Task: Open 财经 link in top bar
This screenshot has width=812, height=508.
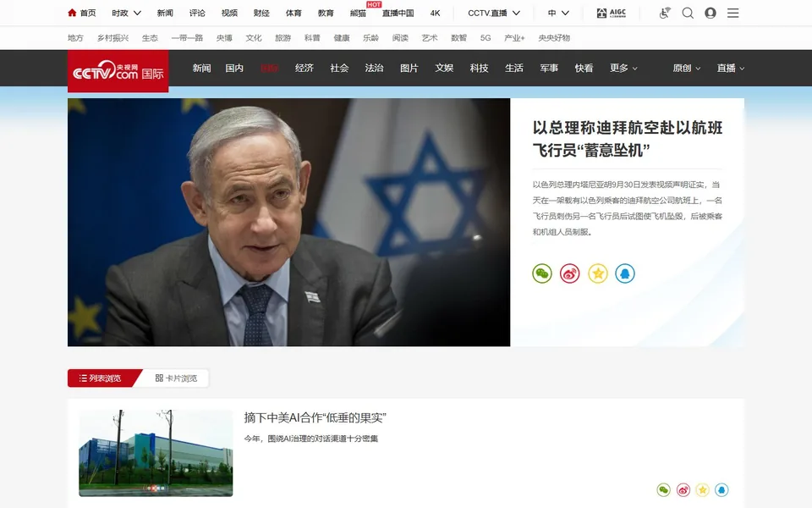Action: point(261,13)
